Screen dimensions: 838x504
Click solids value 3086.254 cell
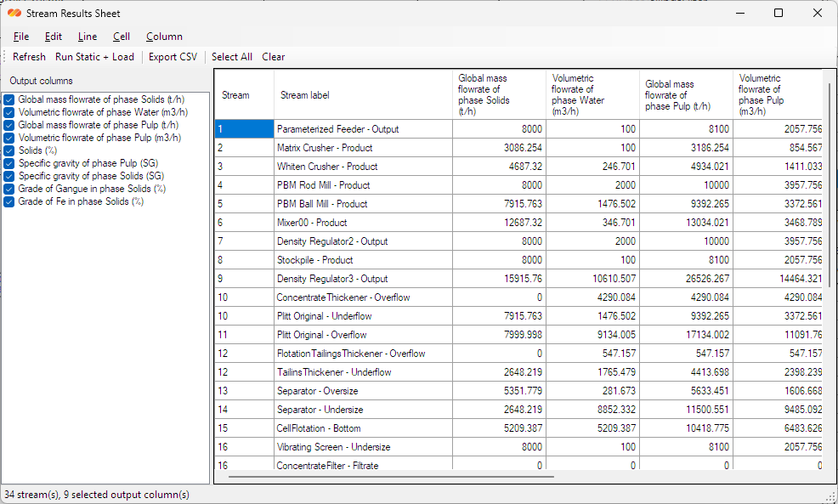pyautogui.click(x=499, y=148)
